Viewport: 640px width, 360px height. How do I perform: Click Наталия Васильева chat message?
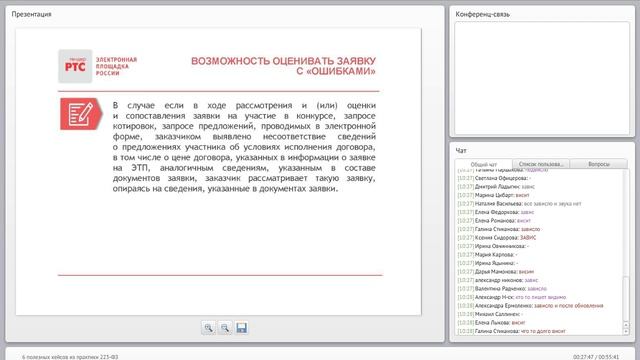(519, 204)
